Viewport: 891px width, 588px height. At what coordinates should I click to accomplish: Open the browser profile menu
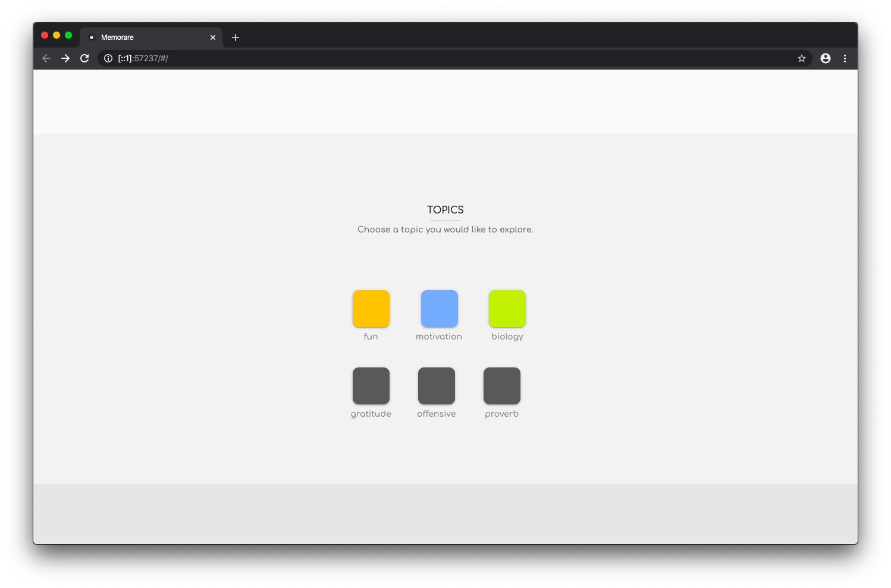pyautogui.click(x=826, y=58)
